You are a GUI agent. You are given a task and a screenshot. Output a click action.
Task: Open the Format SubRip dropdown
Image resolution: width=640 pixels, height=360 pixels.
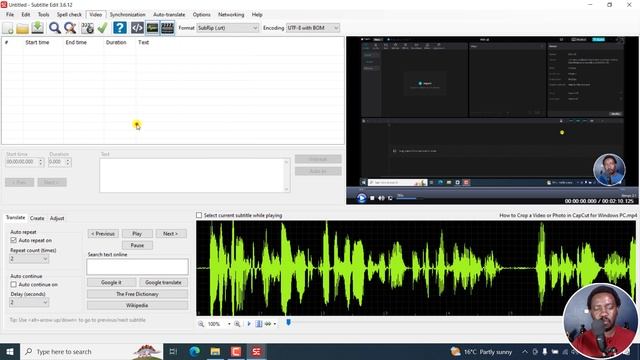click(227, 28)
